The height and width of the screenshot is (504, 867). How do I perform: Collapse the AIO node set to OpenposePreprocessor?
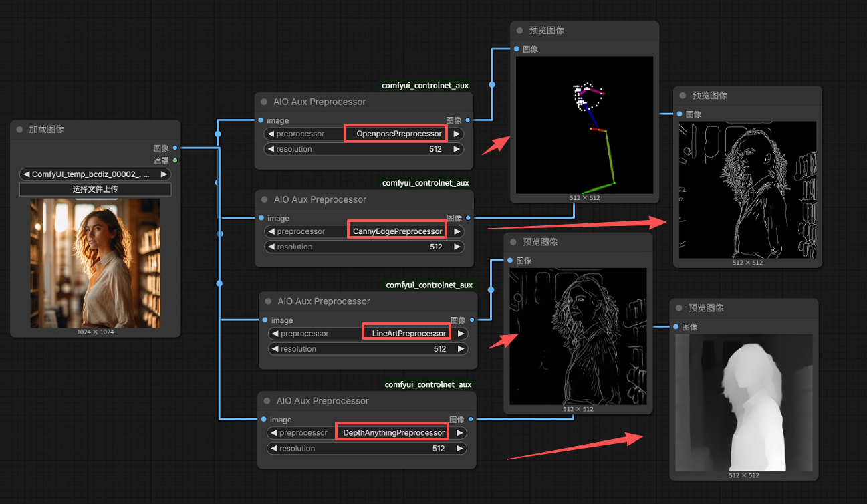[264, 102]
